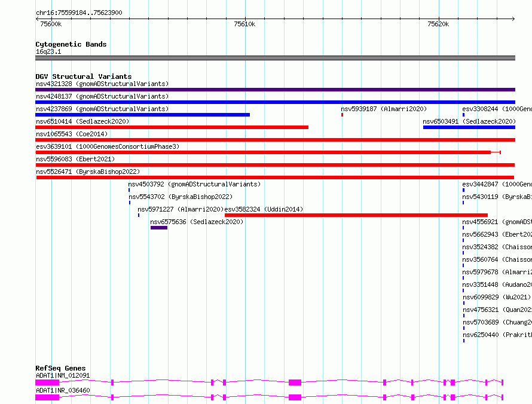Open the nsv3524382 Chaisson variant label
The image size is (532, 404).
pos(497,247)
